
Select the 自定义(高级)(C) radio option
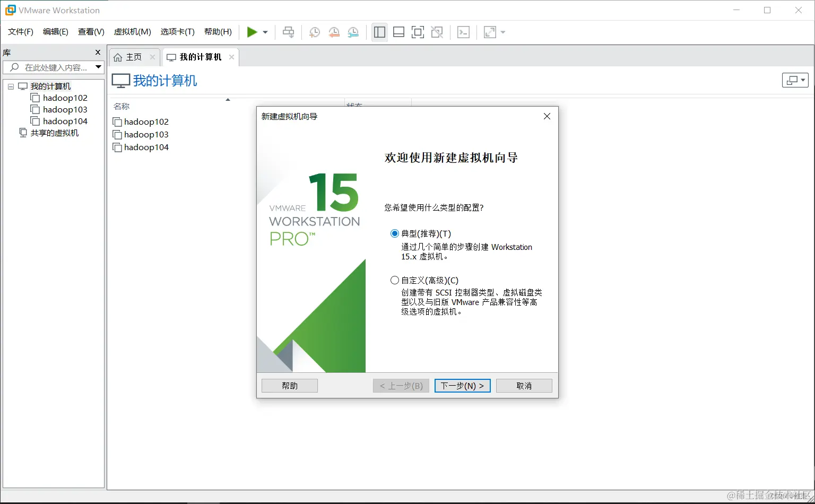(394, 280)
